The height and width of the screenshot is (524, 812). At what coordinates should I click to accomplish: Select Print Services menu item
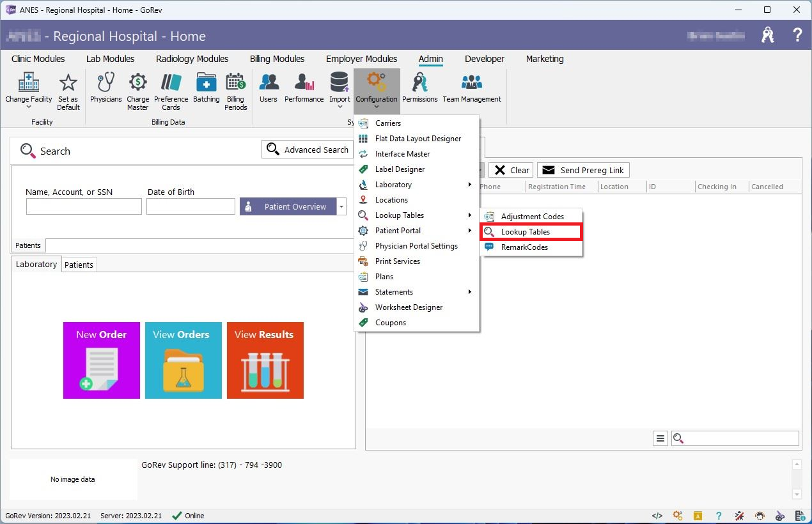417,261
